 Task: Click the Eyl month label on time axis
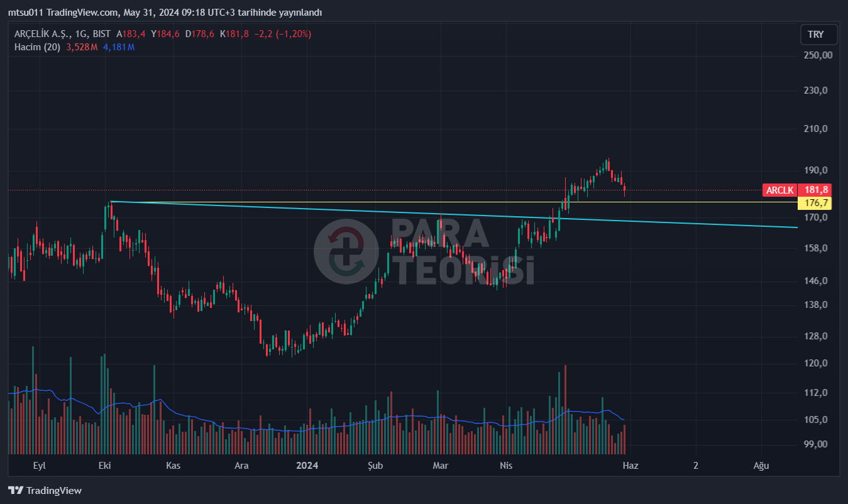coord(39,466)
